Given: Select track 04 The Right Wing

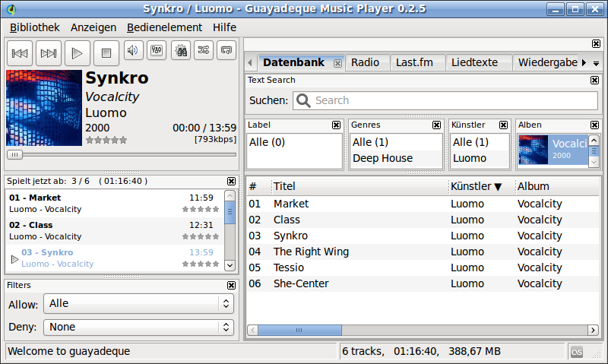Looking at the screenshot, I should [423, 252].
